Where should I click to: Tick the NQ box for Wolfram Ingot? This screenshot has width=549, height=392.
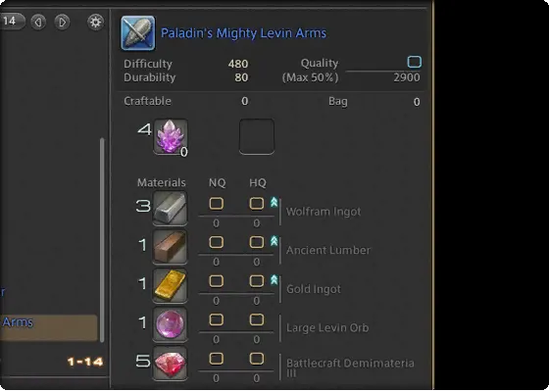click(x=216, y=204)
